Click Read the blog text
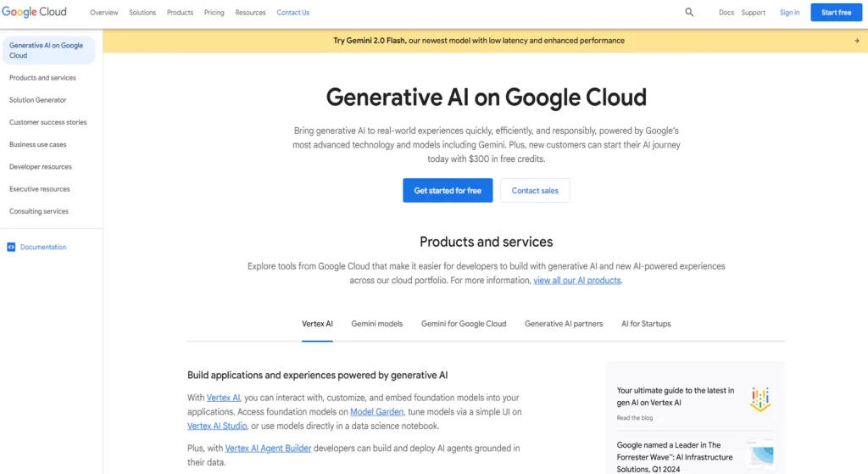Screen dimensions: 868x474 634,418
